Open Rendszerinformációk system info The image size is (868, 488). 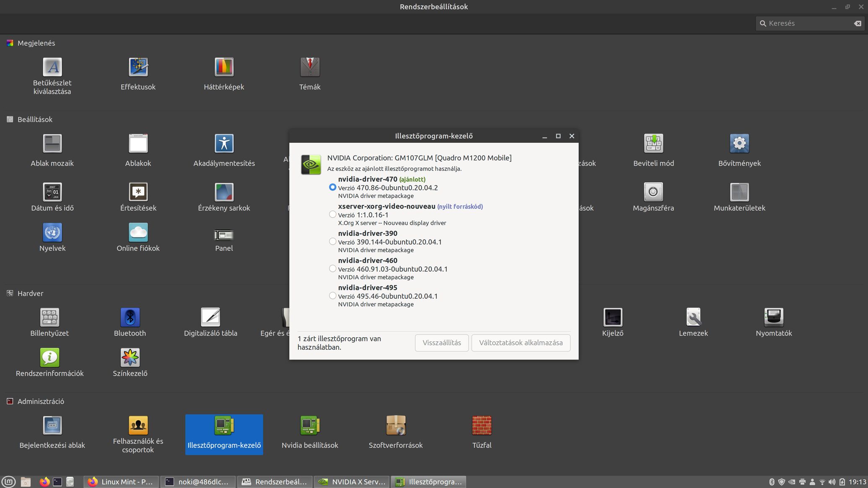click(49, 363)
